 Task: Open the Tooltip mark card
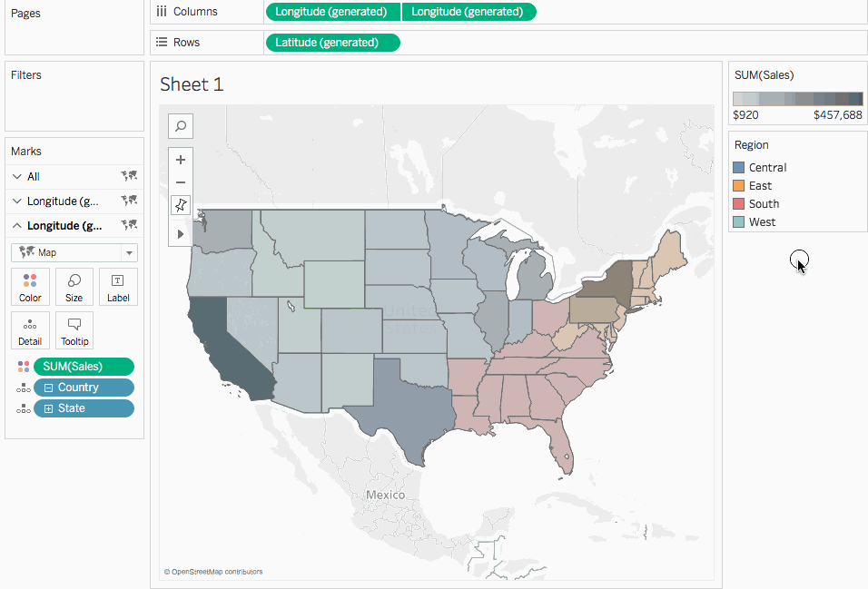point(74,330)
